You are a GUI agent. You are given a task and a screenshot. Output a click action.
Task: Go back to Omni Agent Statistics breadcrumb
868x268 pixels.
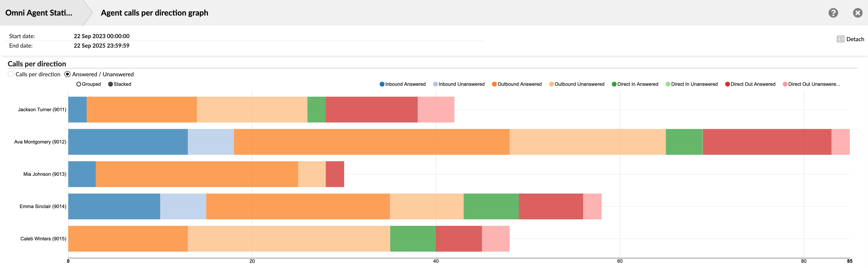click(39, 13)
